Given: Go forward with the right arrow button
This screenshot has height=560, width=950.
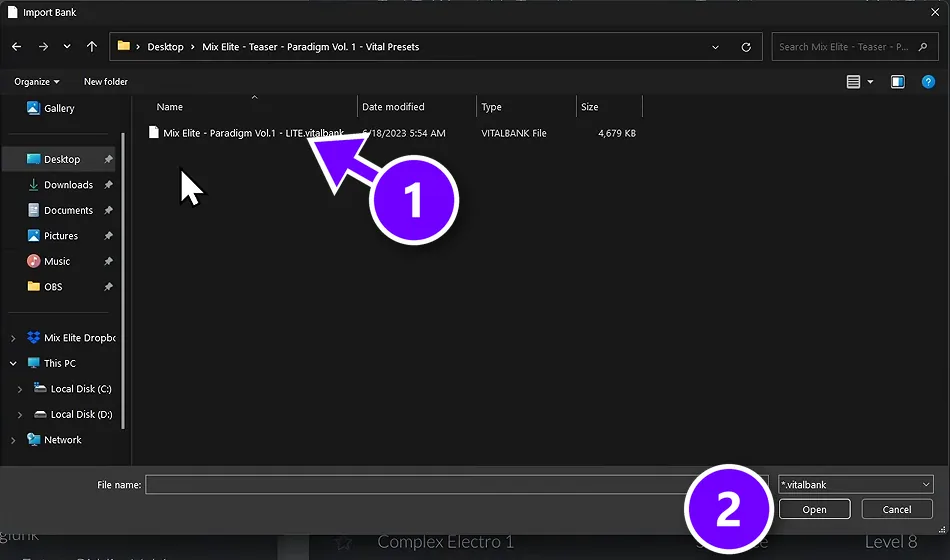Looking at the screenshot, I should [43, 47].
